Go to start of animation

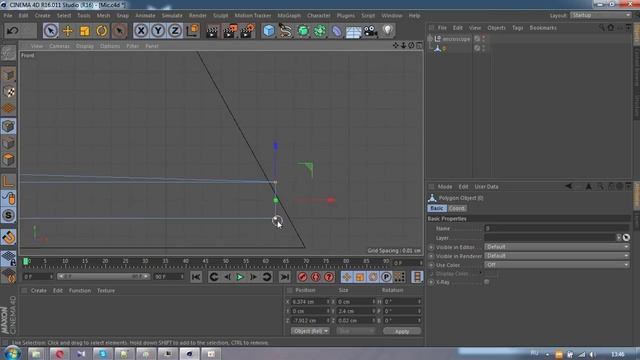[196, 277]
